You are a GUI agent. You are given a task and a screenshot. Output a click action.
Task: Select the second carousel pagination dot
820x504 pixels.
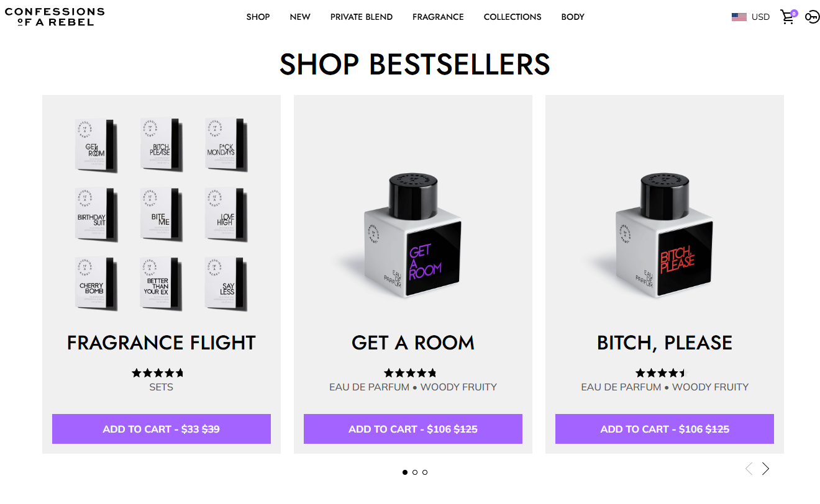(414, 472)
